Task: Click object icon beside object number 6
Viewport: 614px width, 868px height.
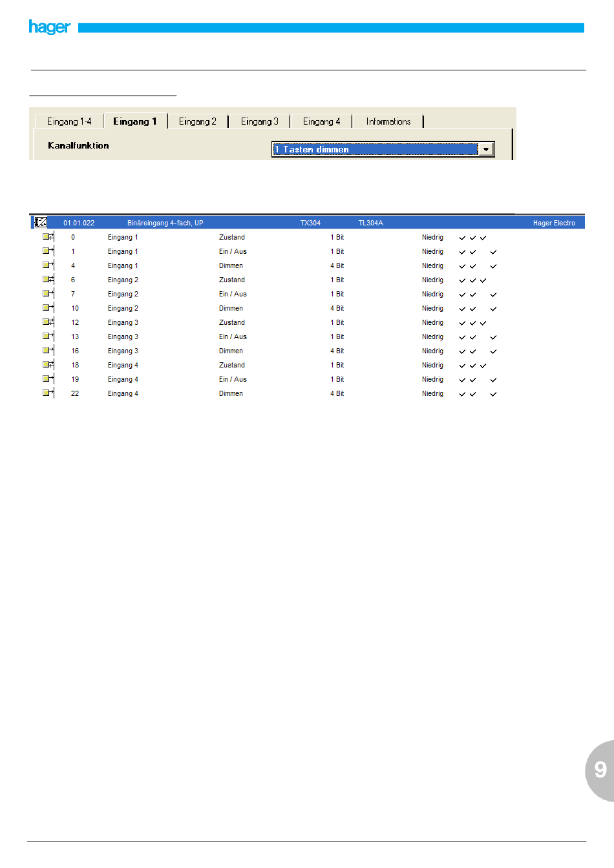Action: 48,280
